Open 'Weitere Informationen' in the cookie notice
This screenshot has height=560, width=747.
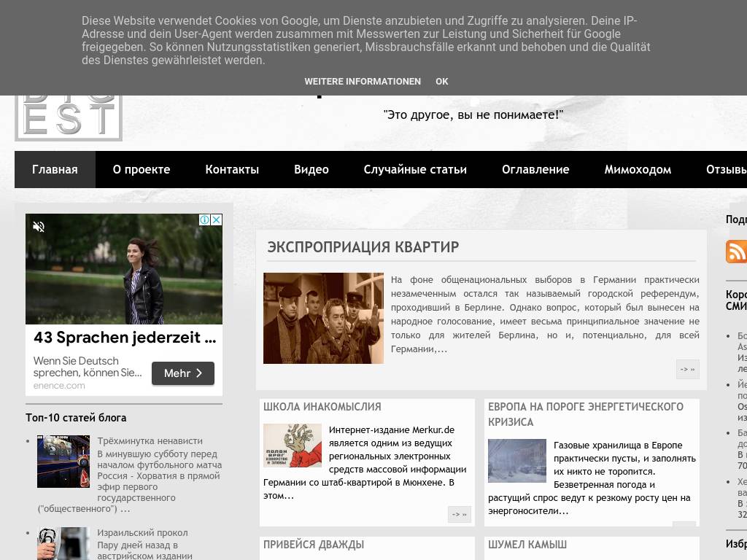[363, 82]
